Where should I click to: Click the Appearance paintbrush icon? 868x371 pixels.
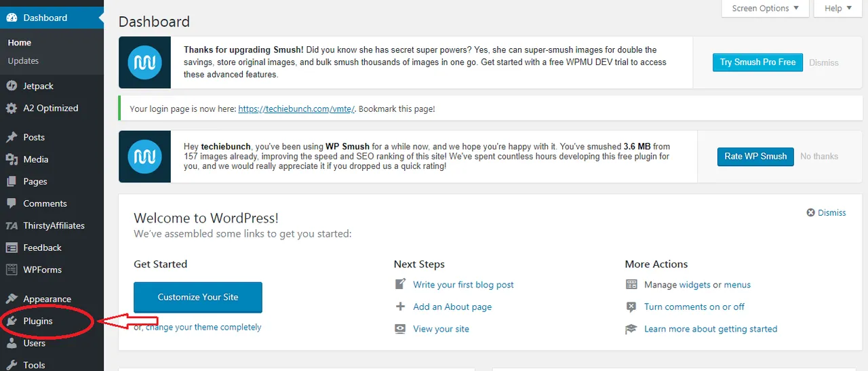[11, 299]
